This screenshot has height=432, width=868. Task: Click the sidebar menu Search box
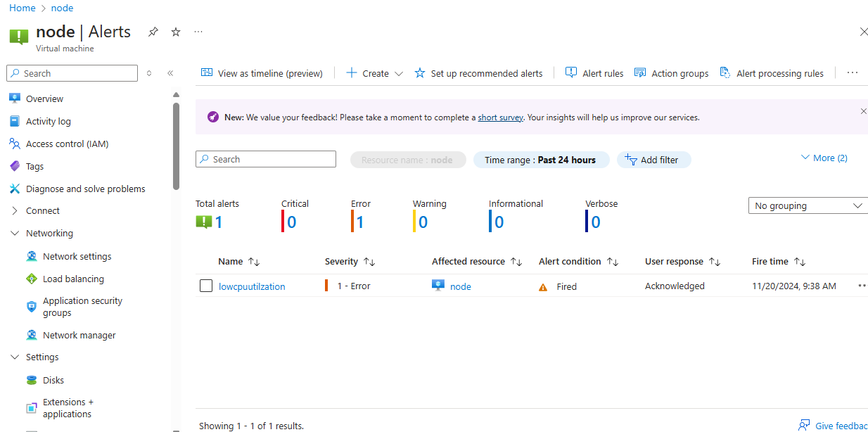tap(72, 73)
